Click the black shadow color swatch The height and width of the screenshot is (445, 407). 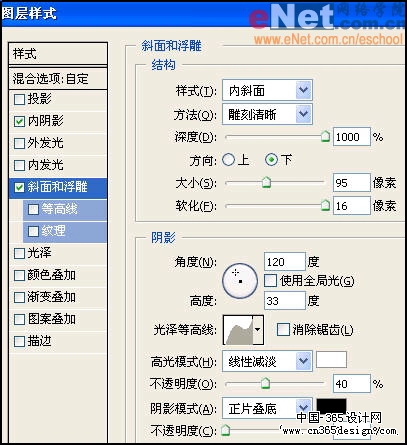(x=331, y=406)
